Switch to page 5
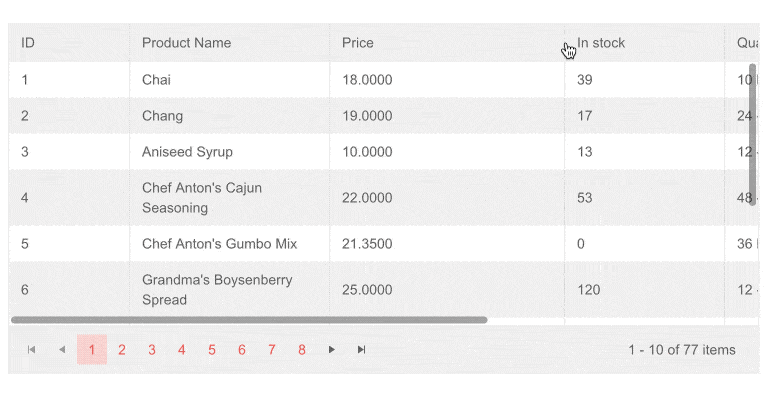The image size is (770, 400). [212, 350]
